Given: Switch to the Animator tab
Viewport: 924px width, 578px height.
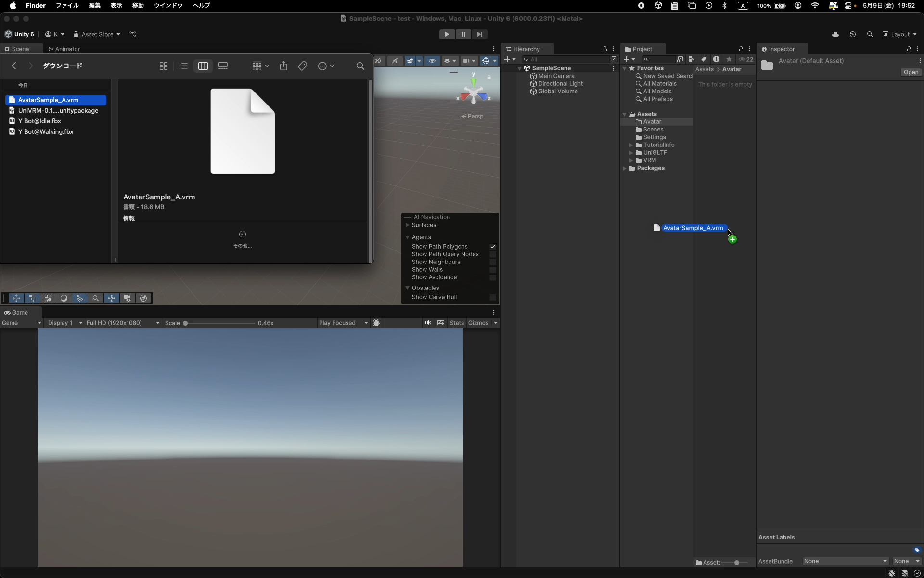Looking at the screenshot, I should [64, 49].
